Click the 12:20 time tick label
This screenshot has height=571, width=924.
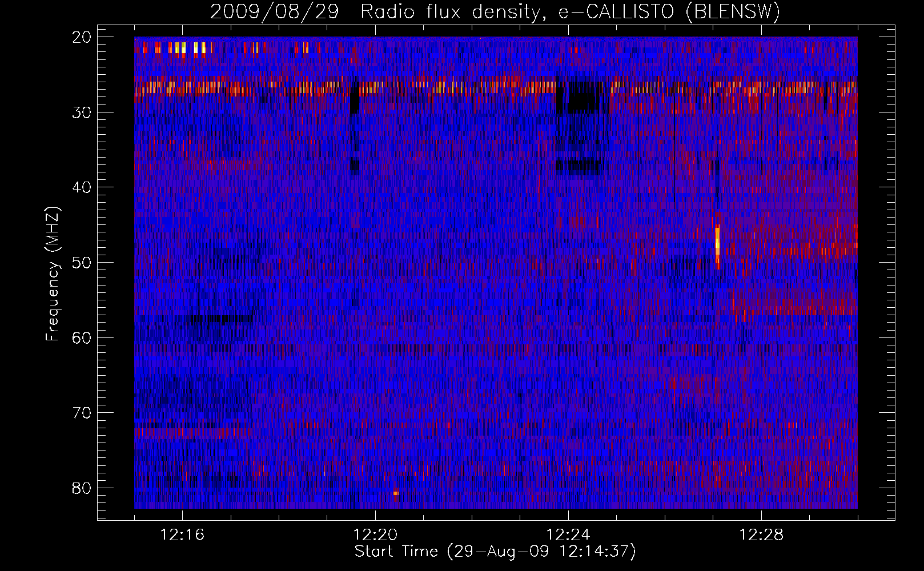pos(375,535)
